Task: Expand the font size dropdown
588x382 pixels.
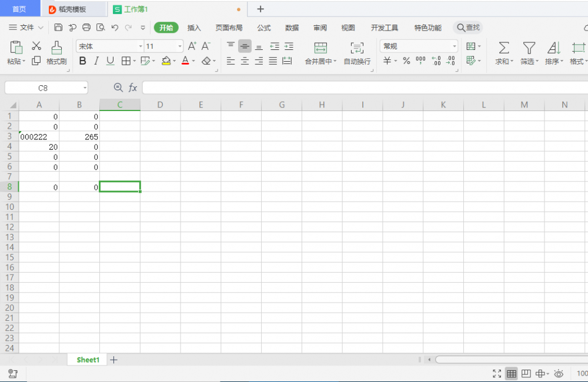Action: point(180,46)
